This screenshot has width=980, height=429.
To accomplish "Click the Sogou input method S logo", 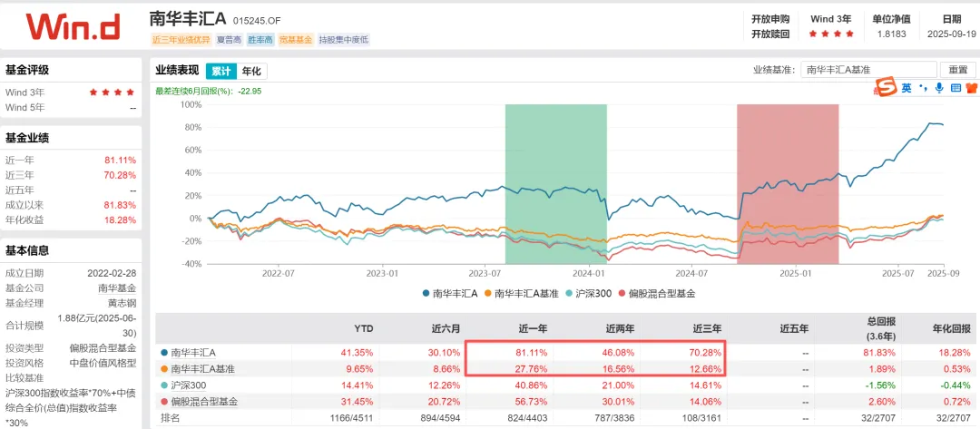I will click(x=887, y=87).
